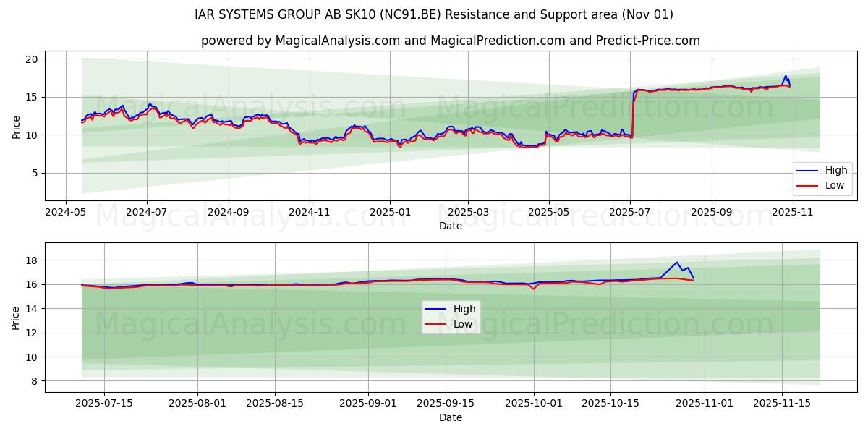Screen dimensions: 868x434
Task: Click the '2025-08-15' bottom axis label
Action: pos(275,404)
